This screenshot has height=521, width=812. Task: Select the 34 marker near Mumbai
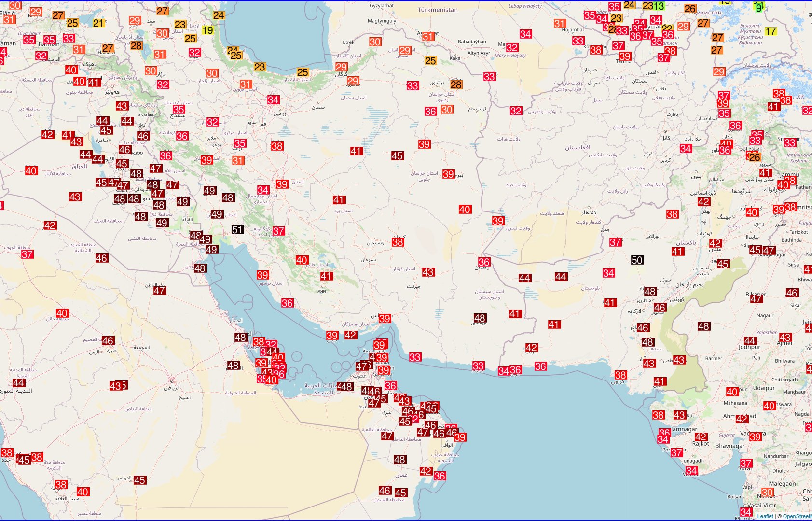746,512
